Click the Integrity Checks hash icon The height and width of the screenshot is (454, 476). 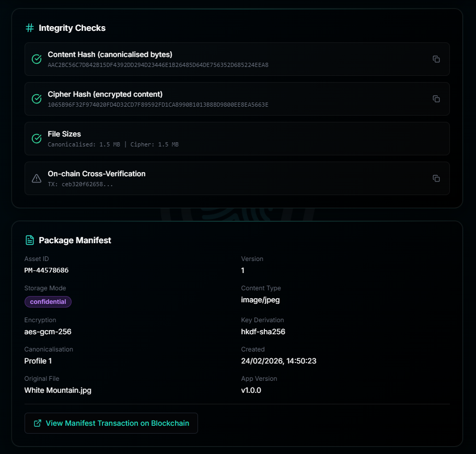30,28
